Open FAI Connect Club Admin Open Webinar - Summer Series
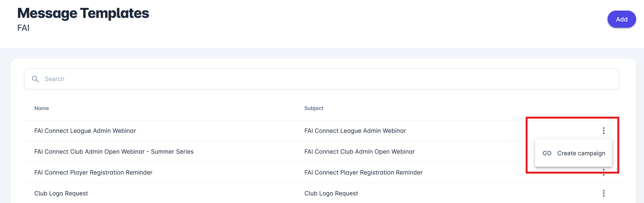This screenshot has width=644, height=203. [114, 152]
